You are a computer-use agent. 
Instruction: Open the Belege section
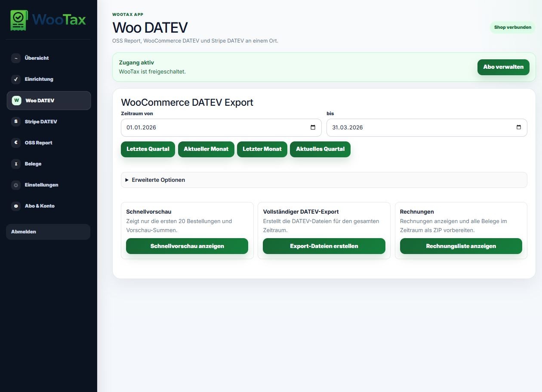tap(48, 164)
